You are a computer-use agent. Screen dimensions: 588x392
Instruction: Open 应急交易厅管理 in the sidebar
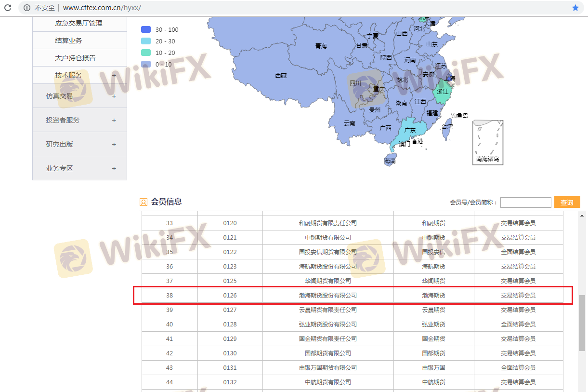(x=78, y=23)
